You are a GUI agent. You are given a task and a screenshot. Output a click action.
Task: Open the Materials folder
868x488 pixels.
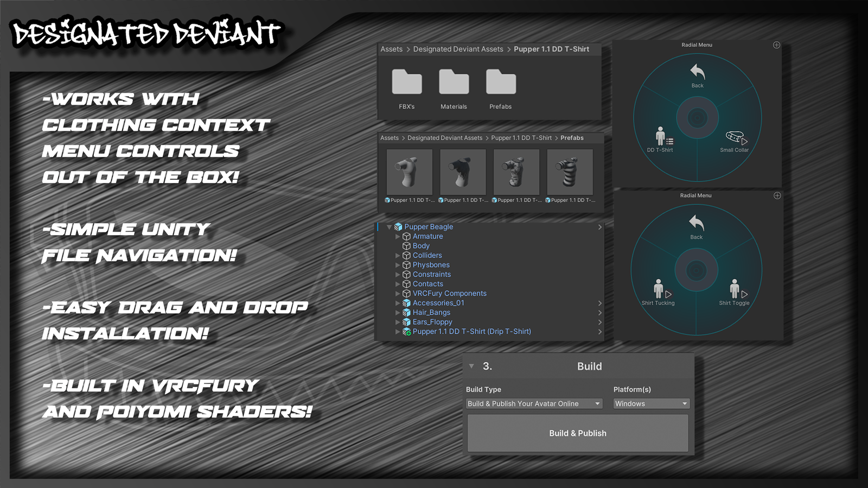[454, 83]
